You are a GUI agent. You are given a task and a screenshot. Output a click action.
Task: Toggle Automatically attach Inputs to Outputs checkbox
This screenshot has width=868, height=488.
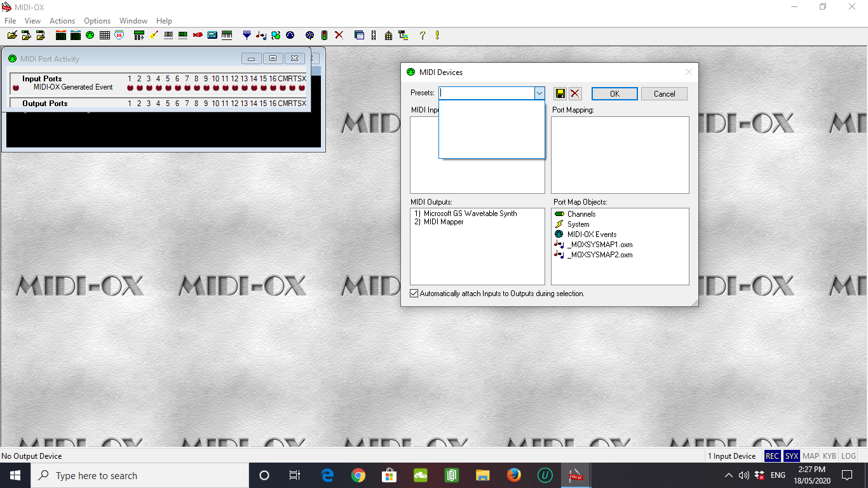coord(414,294)
